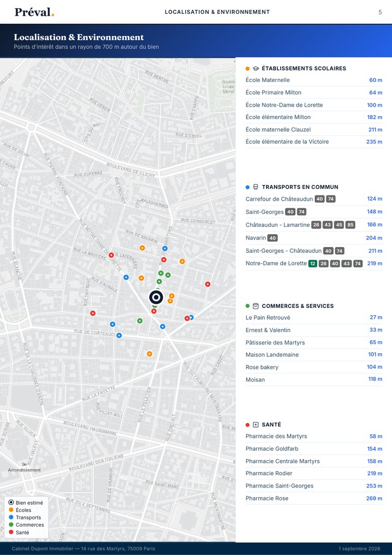Screen dimensions: 392x555
Task: Click the 148 m distance in the Saint-Georges row
Action: coord(374,211)
